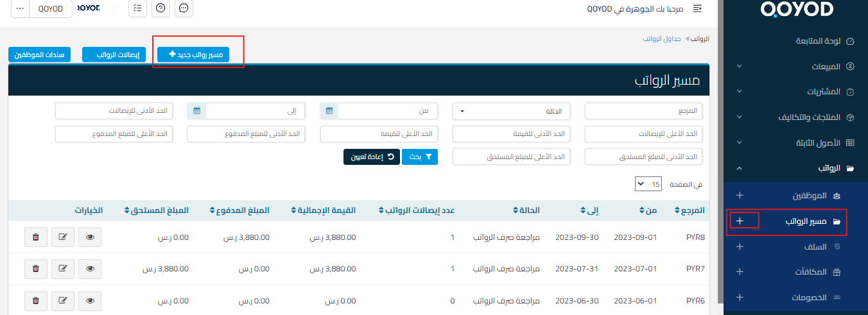Click the 2023-09-30 date cell
Viewport: 868px width, 315px height.
pyautogui.click(x=577, y=237)
